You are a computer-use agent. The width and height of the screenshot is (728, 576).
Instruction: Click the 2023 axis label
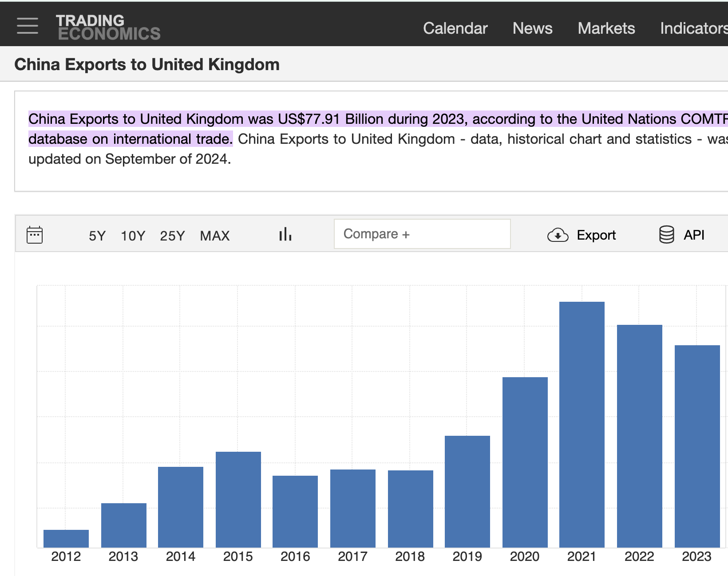697,556
